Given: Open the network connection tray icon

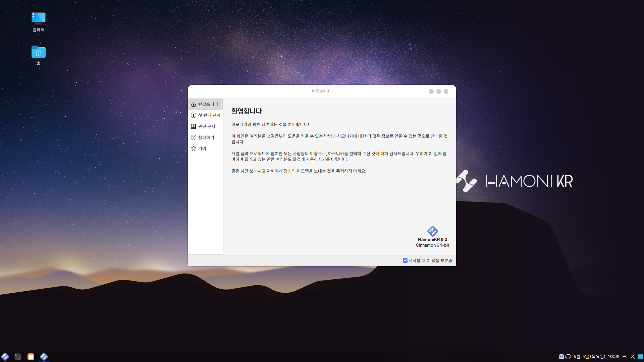Looking at the screenshot, I should (x=625, y=357).
